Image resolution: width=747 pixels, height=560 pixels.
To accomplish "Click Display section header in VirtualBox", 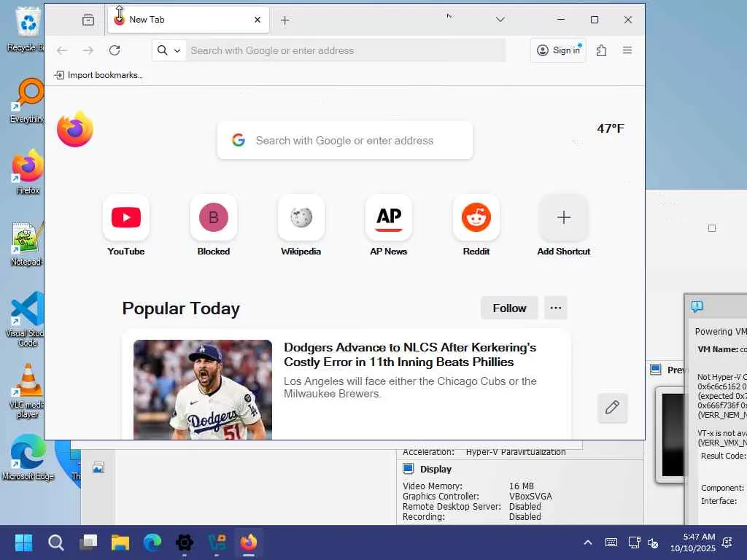I will pyautogui.click(x=436, y=469).
